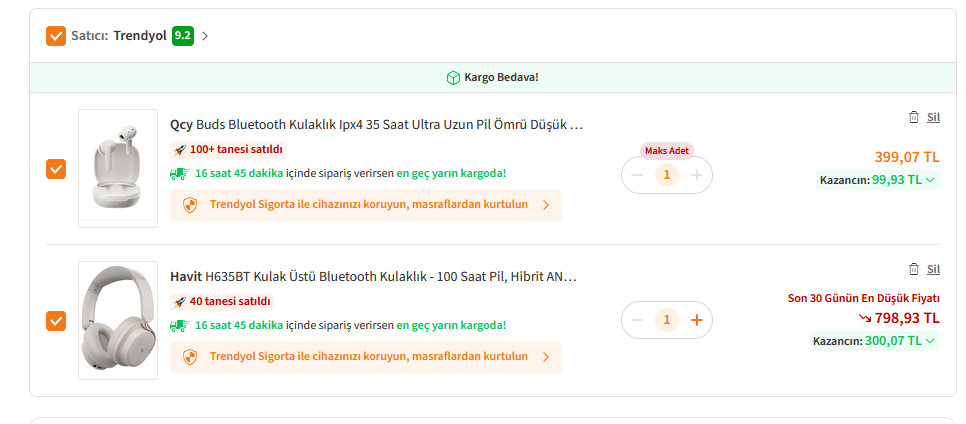This screenshot has width=966, height=424.
Task: Uncheck the Qcy Buds item checkbox
Action: coord(56,169)
